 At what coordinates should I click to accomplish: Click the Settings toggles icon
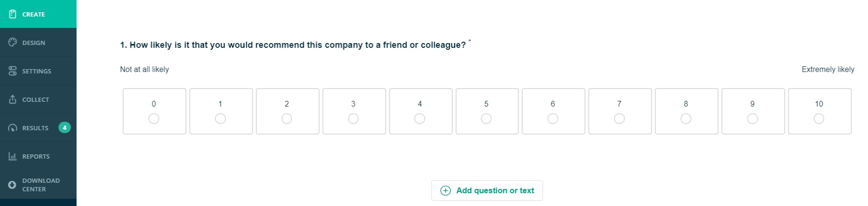click(13, 71)
